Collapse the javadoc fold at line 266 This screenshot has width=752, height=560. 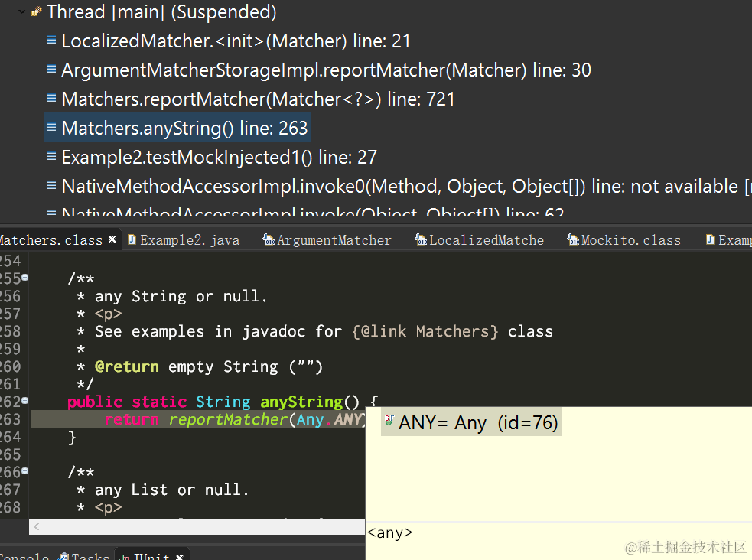click(x=25, y=471)
